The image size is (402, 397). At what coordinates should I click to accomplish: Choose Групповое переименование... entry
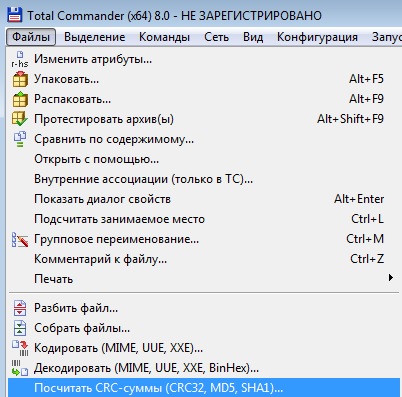(204, 239)
